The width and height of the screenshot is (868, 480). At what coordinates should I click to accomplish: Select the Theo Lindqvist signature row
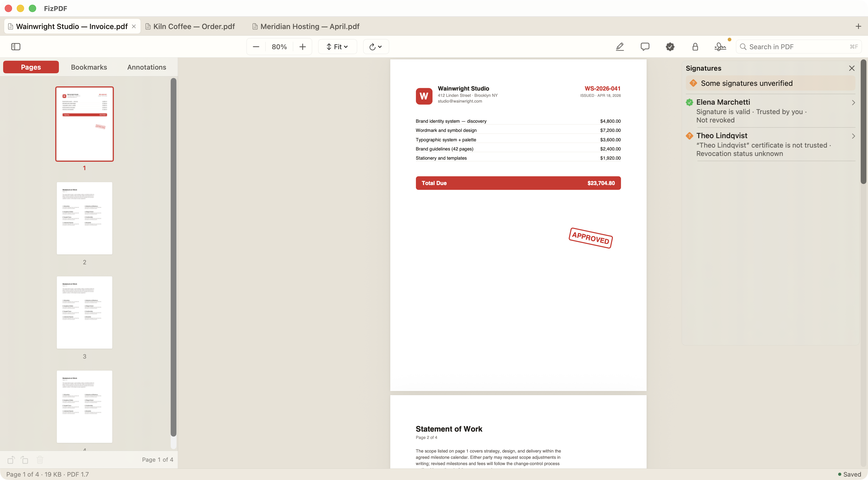coord(770,144)
